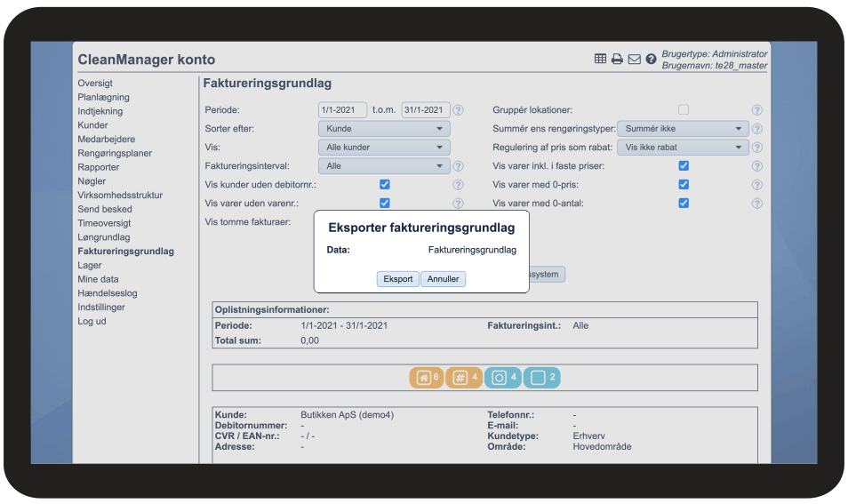
Task: Click the Periode start date field
Action: pos(342,109)
